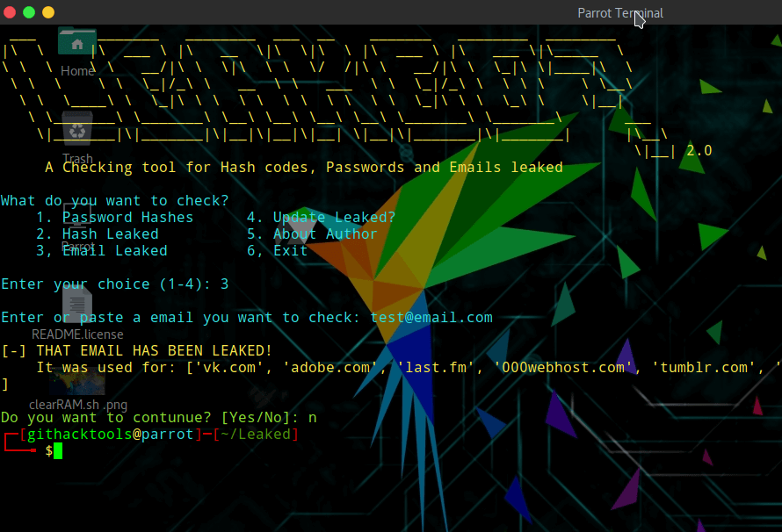Click the Trash desktop icon

coord(77,133)
